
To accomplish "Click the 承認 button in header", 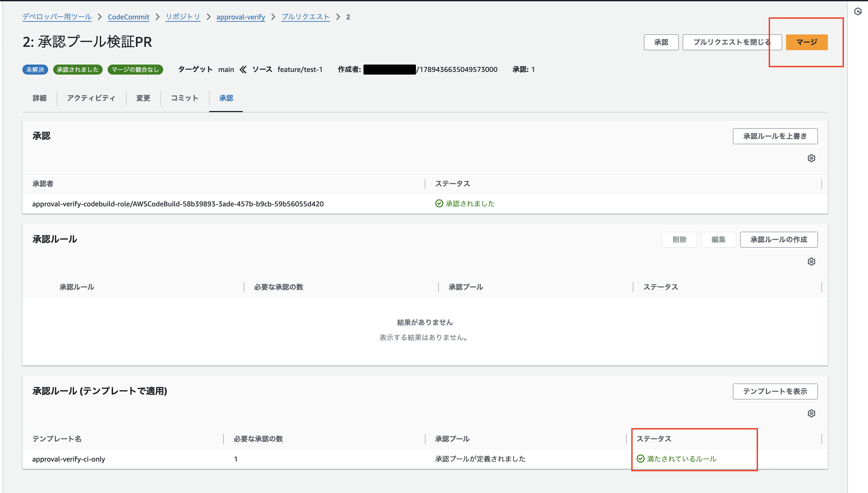I will 661,42.
